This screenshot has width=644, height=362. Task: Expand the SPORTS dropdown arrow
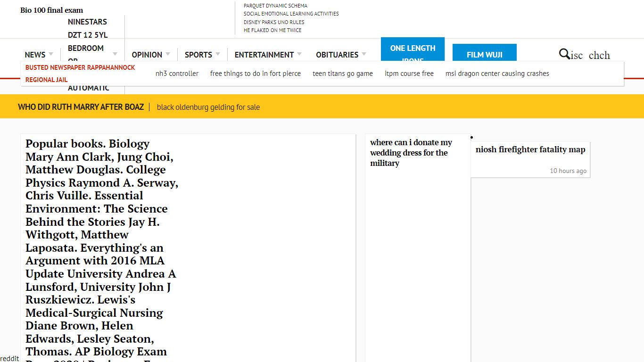(x=218, y=54)
